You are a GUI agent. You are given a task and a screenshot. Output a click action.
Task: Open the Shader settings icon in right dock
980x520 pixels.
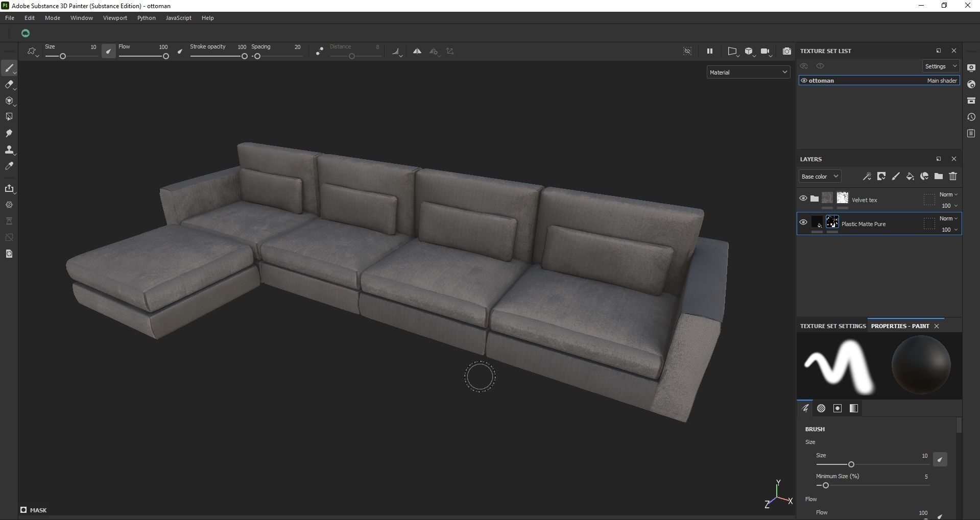(971, 84)
